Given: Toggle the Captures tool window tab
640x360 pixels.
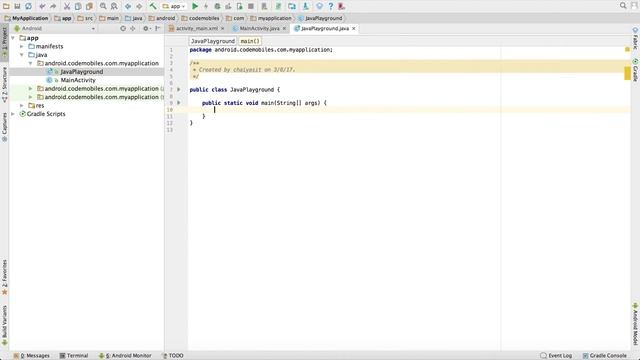Looking at the screenshot, I should (4, 127).
